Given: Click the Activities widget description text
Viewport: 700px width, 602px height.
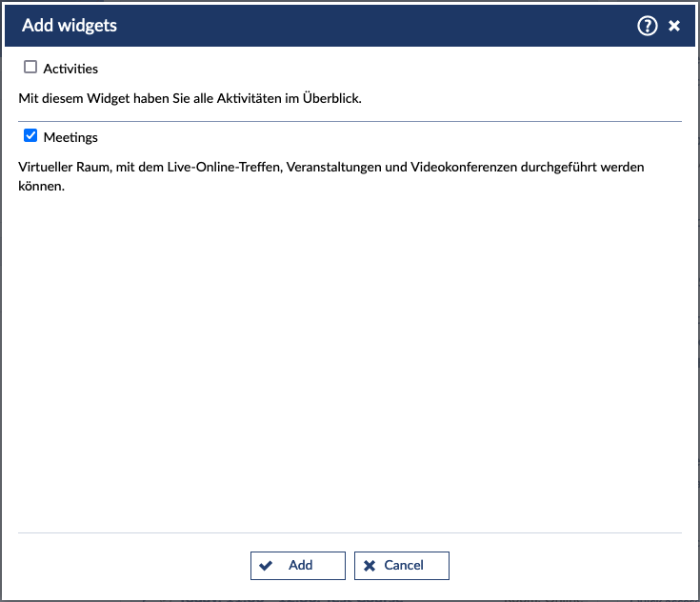Looking at the screenshot, I should (190, 97).
